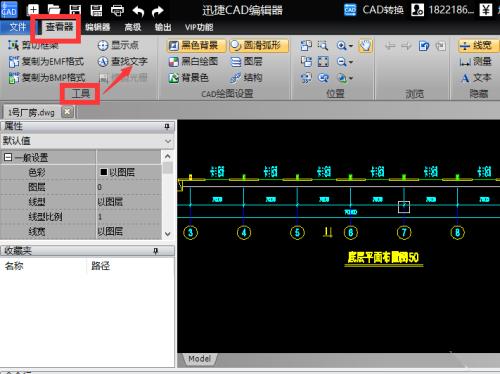
Task: Open the 文件 menu
Action: tap(17, 27)
